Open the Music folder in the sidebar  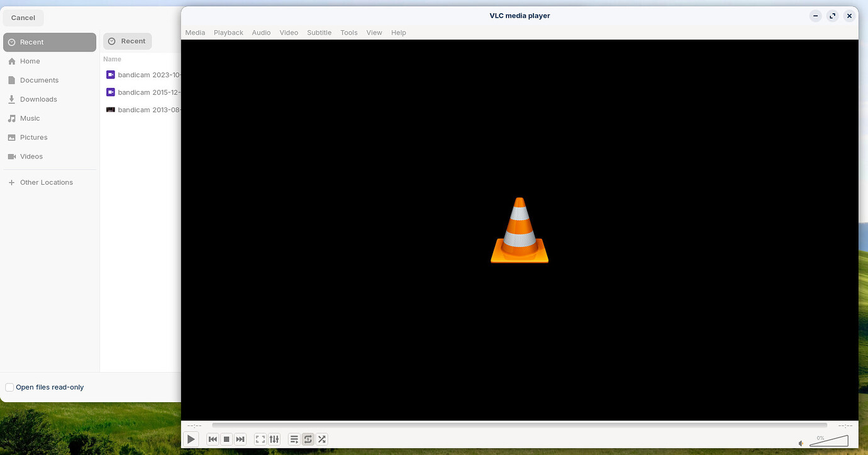click(29, 118)
